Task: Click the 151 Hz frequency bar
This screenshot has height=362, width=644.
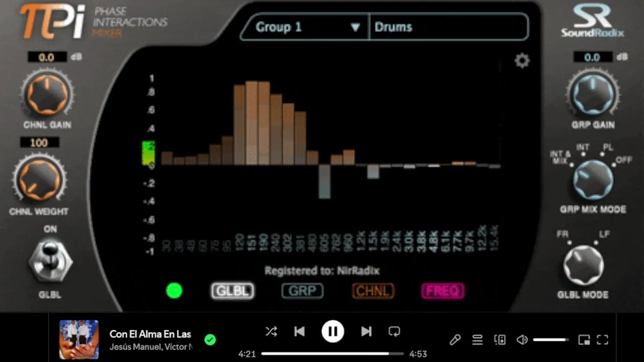Action: pos(252,123)
